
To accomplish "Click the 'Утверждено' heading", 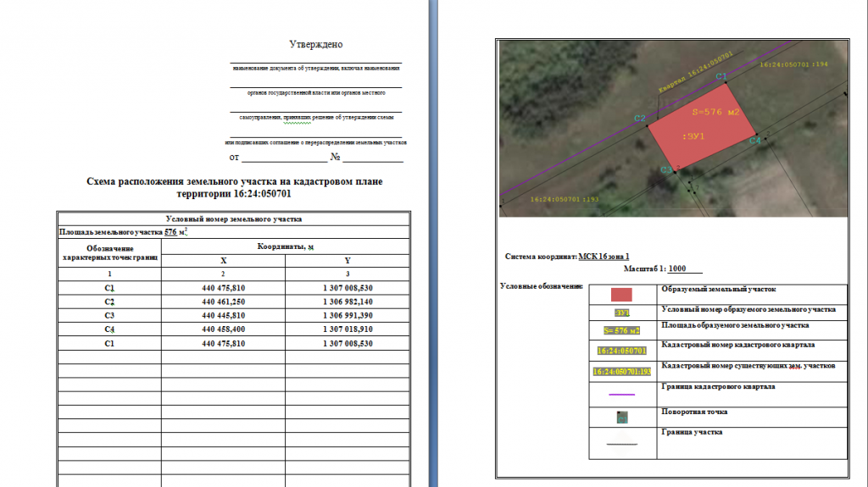I will [315, 44].
